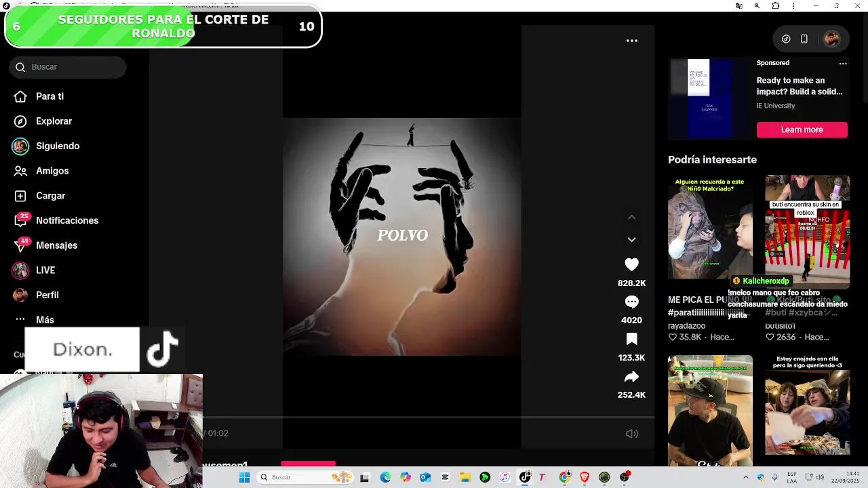
Task: Open the sponsored ad three-dot options
Action: click(x=843, y=63)
